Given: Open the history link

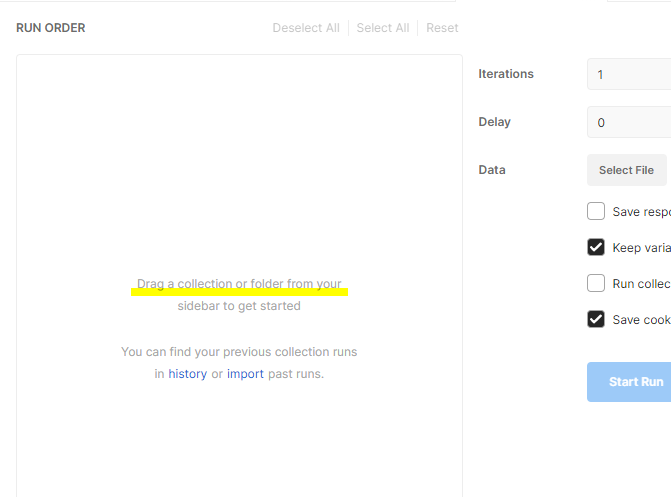Looking at the screenshot, I should tap(187, 374).
